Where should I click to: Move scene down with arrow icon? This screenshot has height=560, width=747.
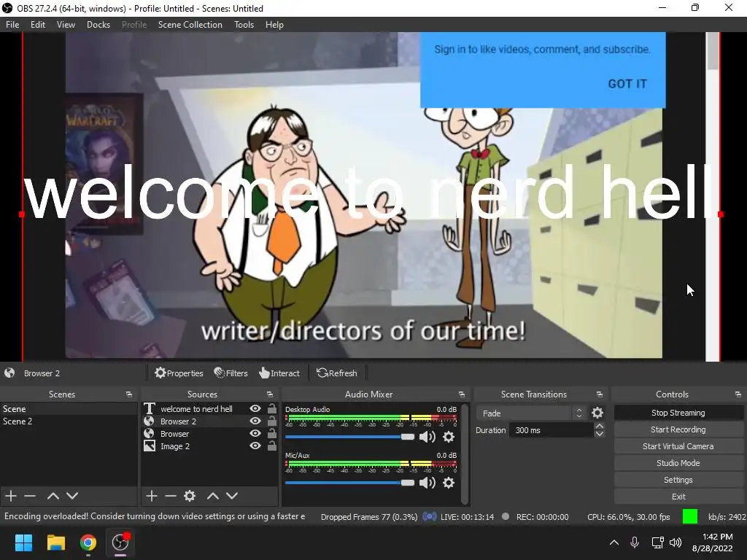72,496
